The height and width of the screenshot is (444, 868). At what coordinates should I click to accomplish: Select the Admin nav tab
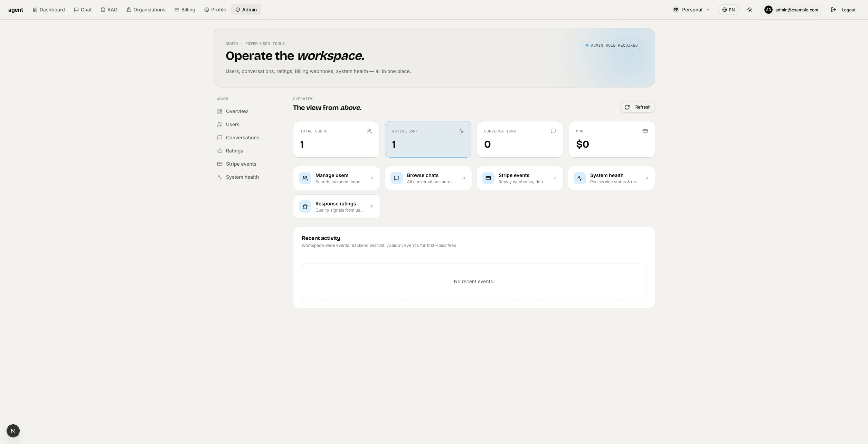(x=246, y=10)
